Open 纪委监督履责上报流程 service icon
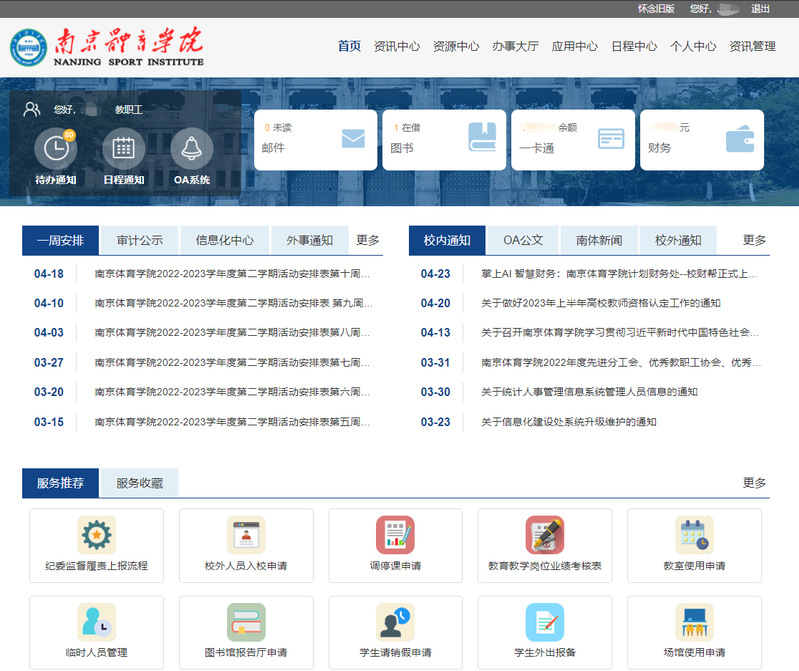This screenshot has height=671, width=799. [x=97, y=535]
